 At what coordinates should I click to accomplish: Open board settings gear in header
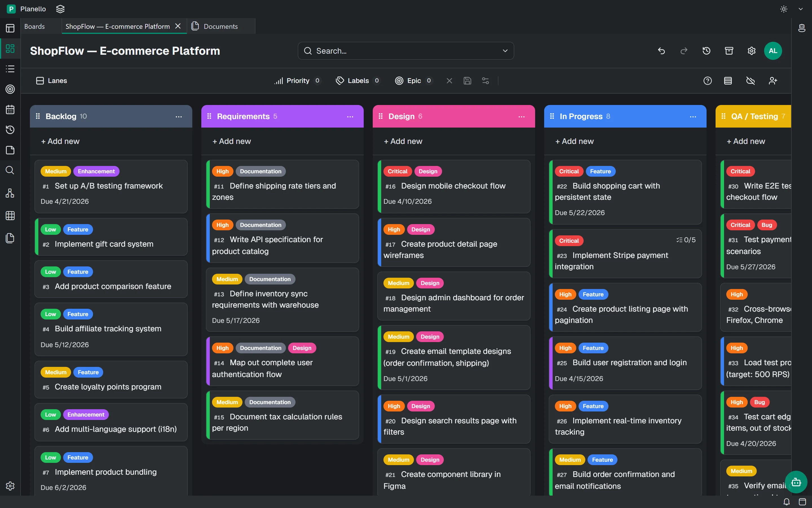point(752,51)
